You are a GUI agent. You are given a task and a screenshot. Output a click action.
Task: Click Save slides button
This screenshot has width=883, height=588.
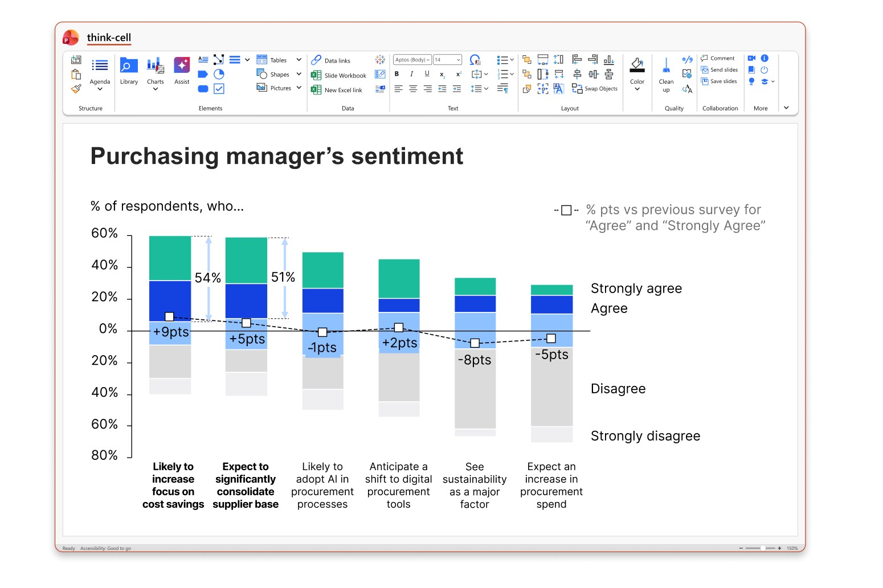tap(719, 81)
